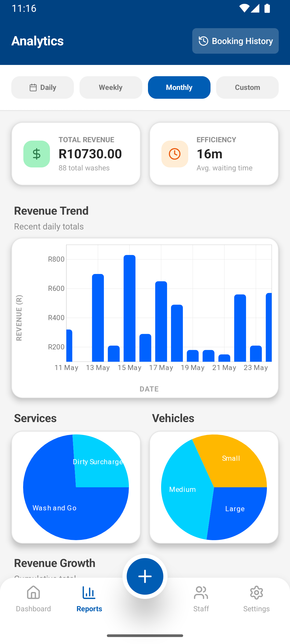Open Booking History

(x=235, y=41)
